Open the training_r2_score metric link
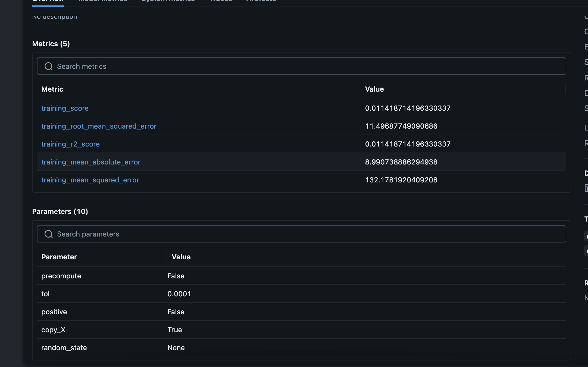 70,144
